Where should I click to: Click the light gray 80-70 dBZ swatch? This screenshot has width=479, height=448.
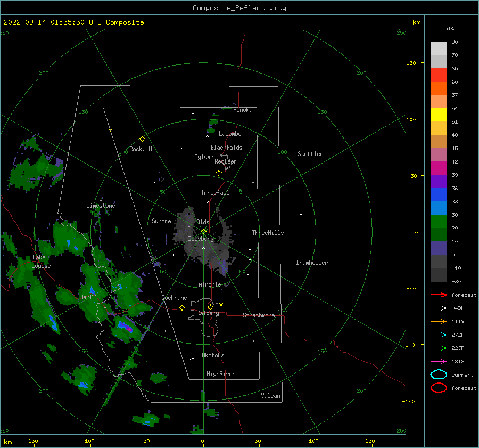click(x=439, y=48)
